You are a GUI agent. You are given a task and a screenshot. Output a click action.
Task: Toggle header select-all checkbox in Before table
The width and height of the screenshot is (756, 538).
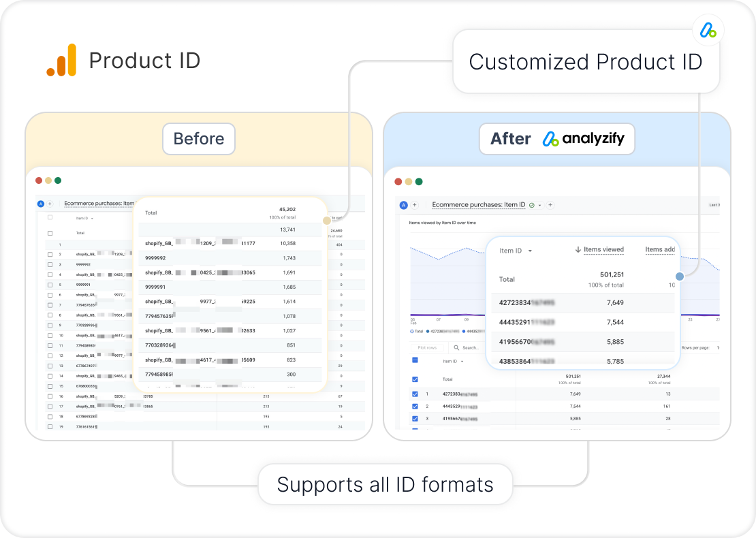50,217
